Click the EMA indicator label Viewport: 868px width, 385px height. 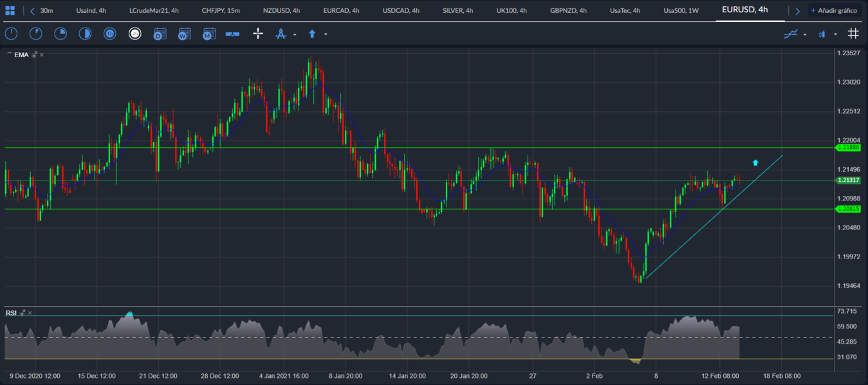(21, 55)
